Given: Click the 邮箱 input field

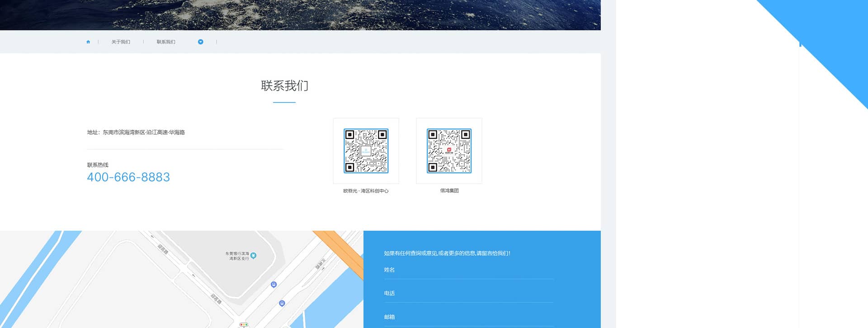Looking at the screenshot, I should coord(469,317).
